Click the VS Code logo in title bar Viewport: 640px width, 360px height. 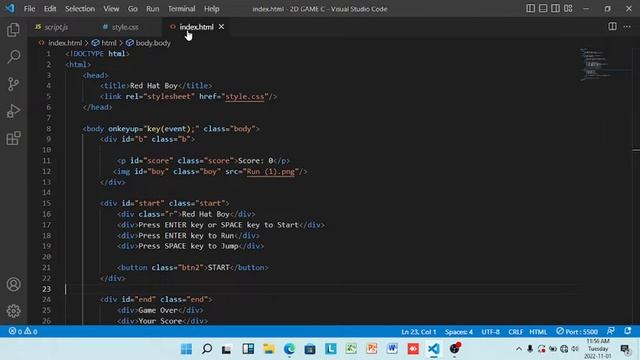pyautogui.click(x=10, y=8)
